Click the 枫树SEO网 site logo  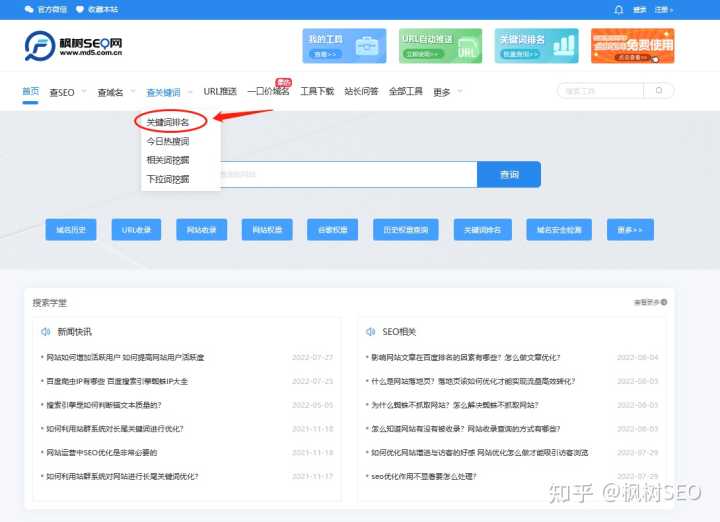(x=73, y=46)
